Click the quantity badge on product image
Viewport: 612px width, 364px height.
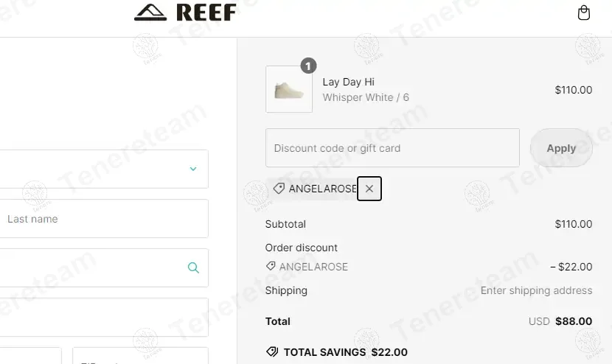coord(308,66)
